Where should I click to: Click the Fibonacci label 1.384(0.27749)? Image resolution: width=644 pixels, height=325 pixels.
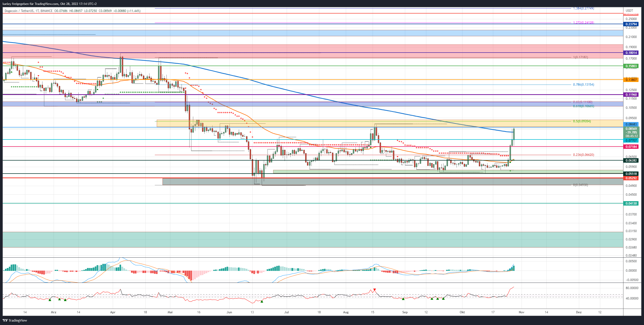[584, 8]
